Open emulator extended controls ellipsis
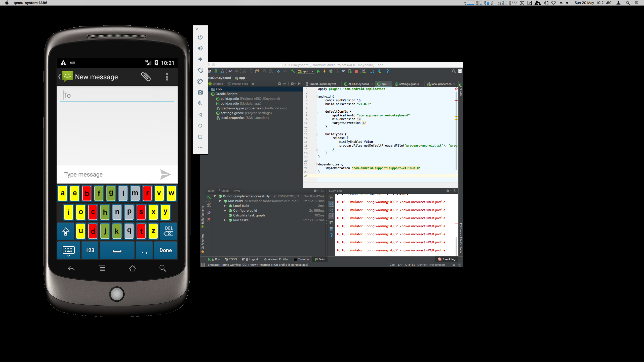This screenshot has height=362, width=644. click(200, 148)
